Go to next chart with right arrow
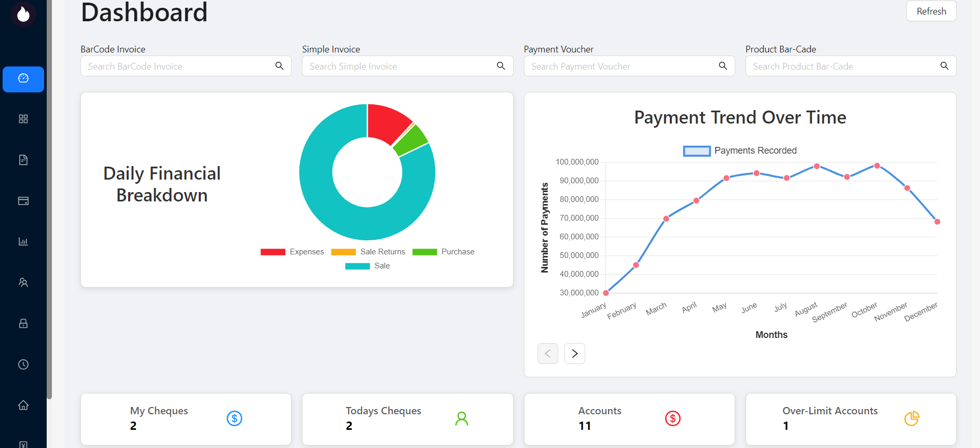 [574, 354]
